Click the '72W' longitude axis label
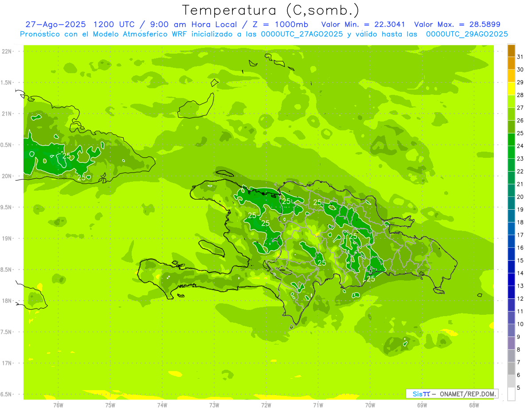The width and height of the screenshot is (532, 411). [266, 405]
